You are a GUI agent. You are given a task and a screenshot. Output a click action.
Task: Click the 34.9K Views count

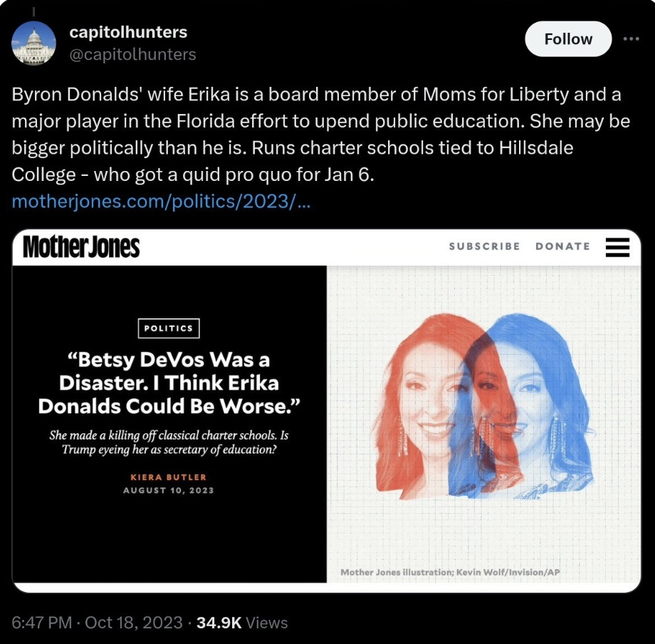point(242,622)
